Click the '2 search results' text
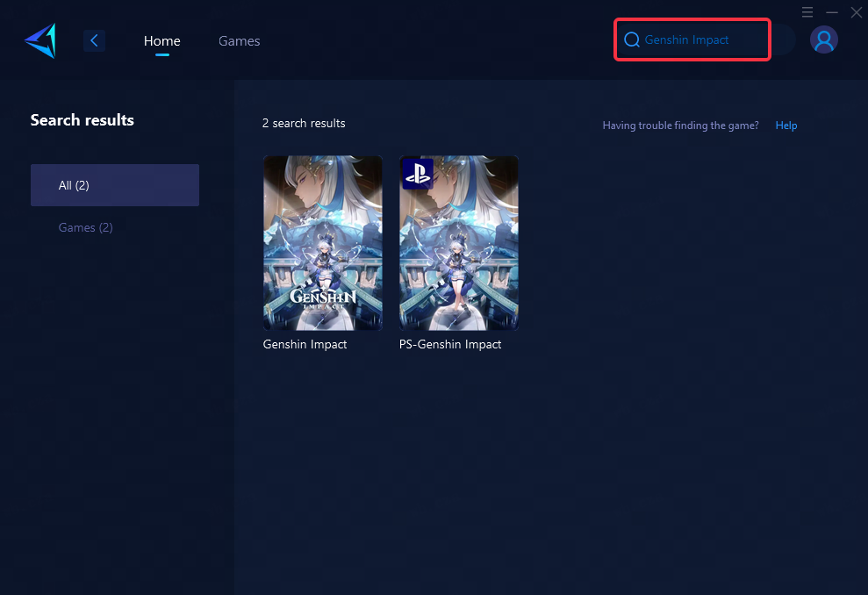868x595 pixels. (304, 124)
